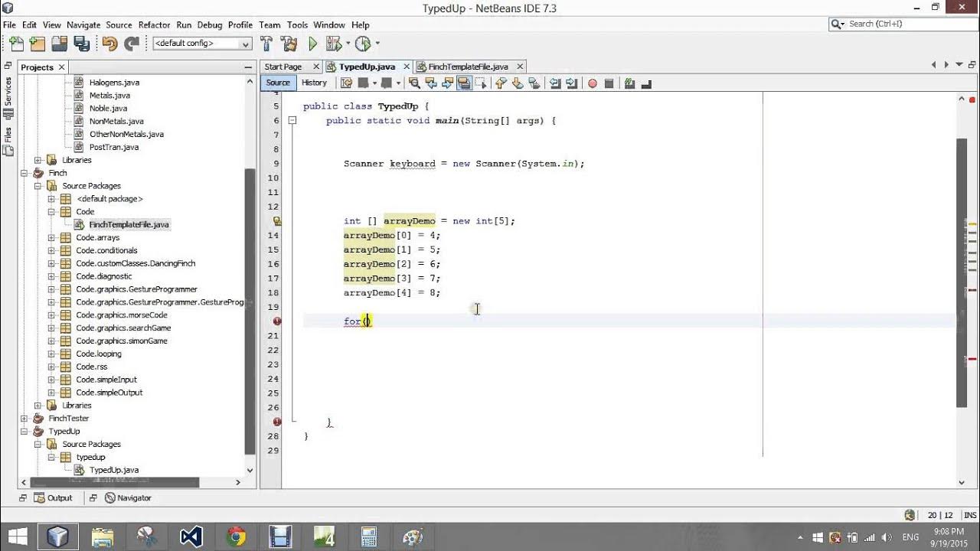Open the Output panel button
This screenshot has width=980, height=551.
point(54,497)
